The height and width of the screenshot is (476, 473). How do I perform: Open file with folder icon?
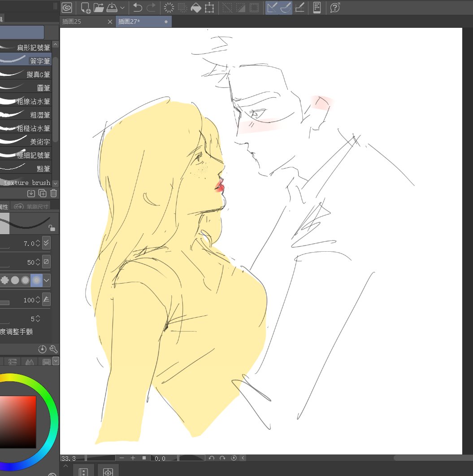click(x=99, y=8)
